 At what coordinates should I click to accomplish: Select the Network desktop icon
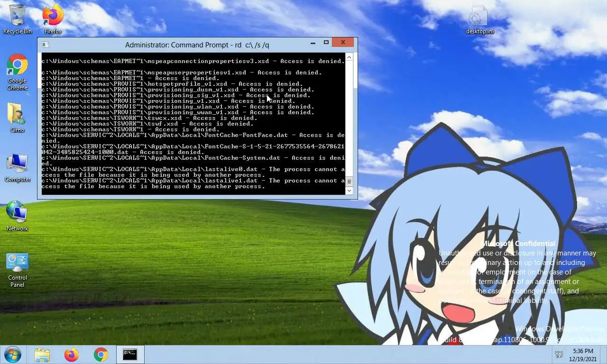pos(18,216)
